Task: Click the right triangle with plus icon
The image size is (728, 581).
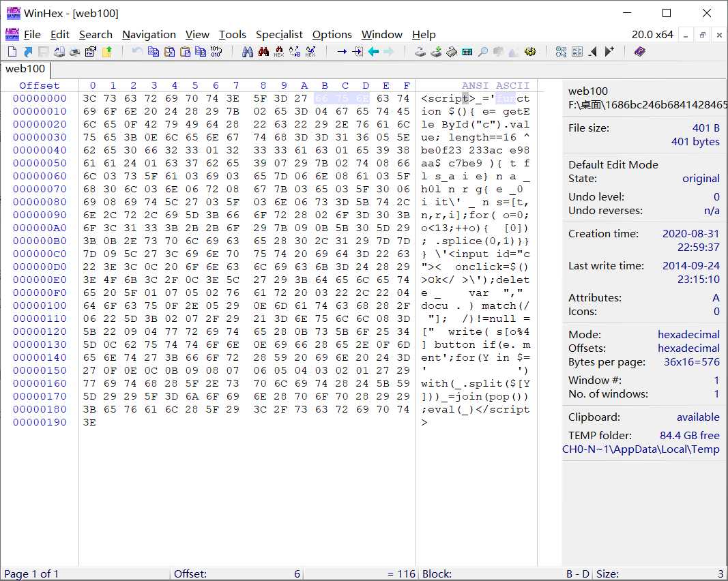Action: pos(609,52)
